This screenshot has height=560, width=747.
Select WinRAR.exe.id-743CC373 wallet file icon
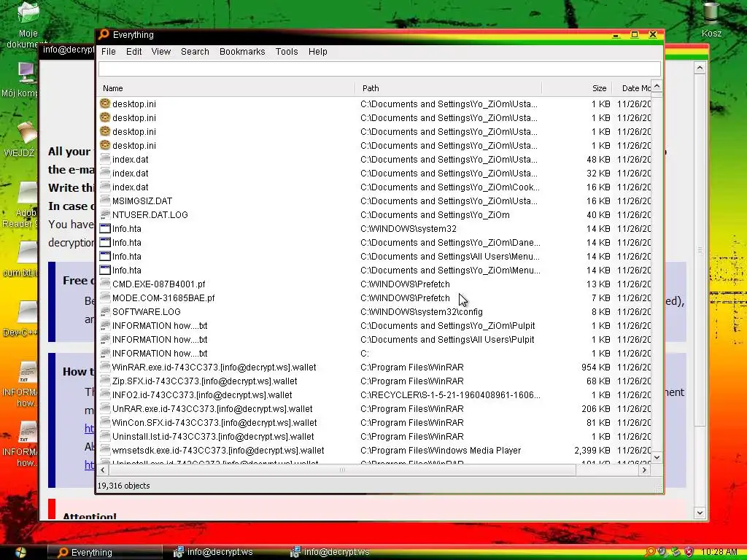tap(105, 367)
